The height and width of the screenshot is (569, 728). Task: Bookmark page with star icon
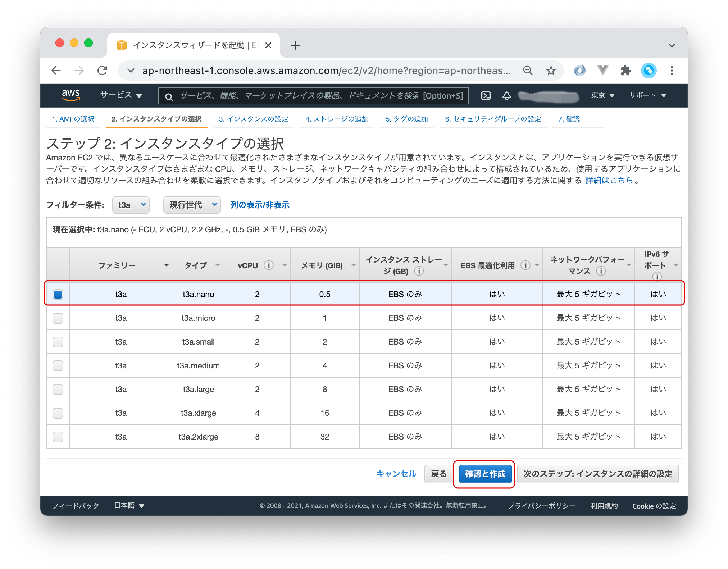click(x=551, y=70)
